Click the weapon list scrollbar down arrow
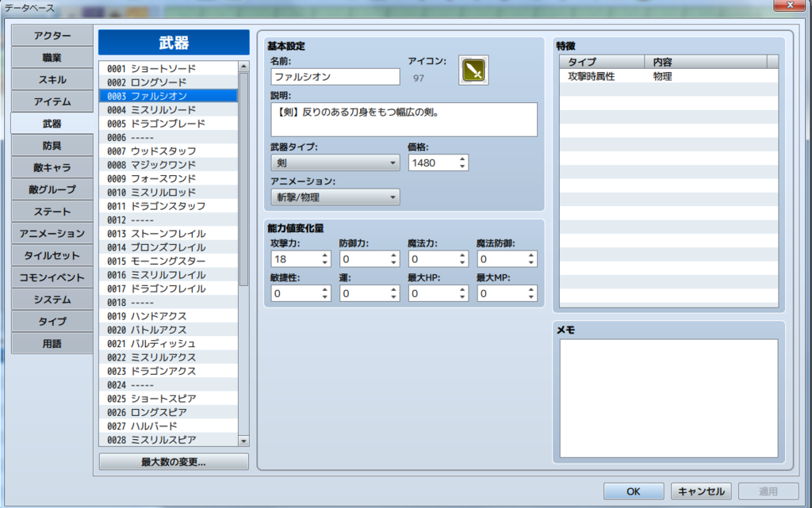Screen dimensions: 812x508 [x=243, y=441]
